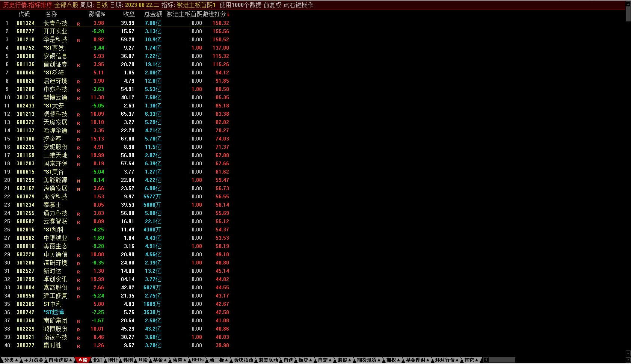
Task: Switch to the 创业 tab
Action: click(113, 360)
